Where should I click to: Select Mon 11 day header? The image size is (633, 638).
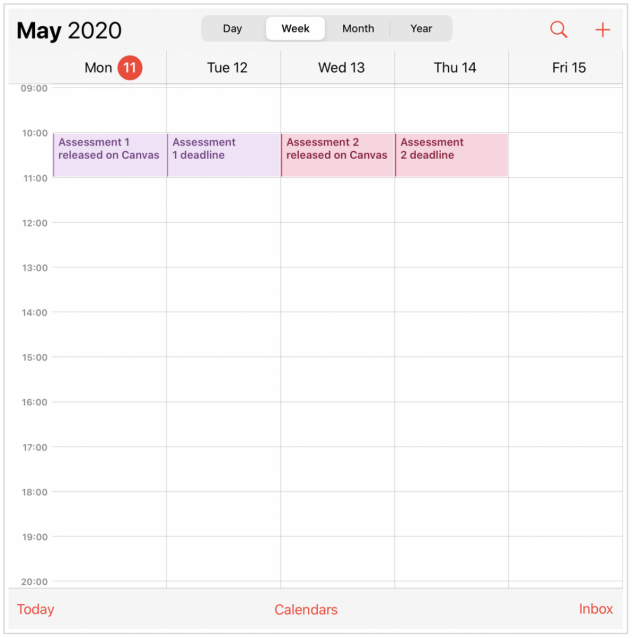tap(99, 68)
